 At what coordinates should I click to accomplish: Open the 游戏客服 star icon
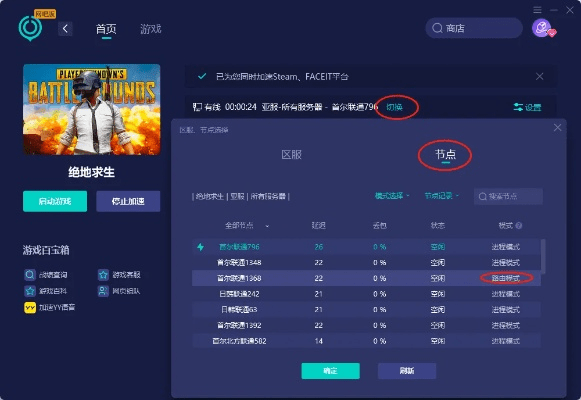[x=103, y=274]
